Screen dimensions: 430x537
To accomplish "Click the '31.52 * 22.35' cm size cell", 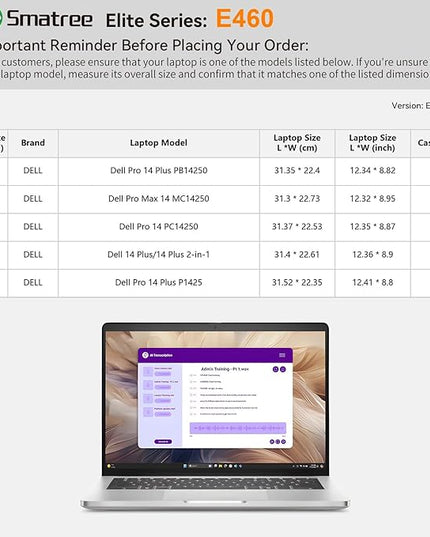I will [297, 283].
